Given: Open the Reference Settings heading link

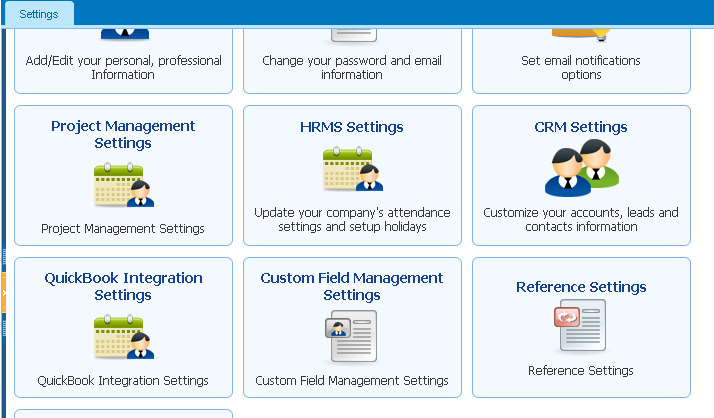Looking at the screenshot, I should pyautogui.click(x=581, y=287).
